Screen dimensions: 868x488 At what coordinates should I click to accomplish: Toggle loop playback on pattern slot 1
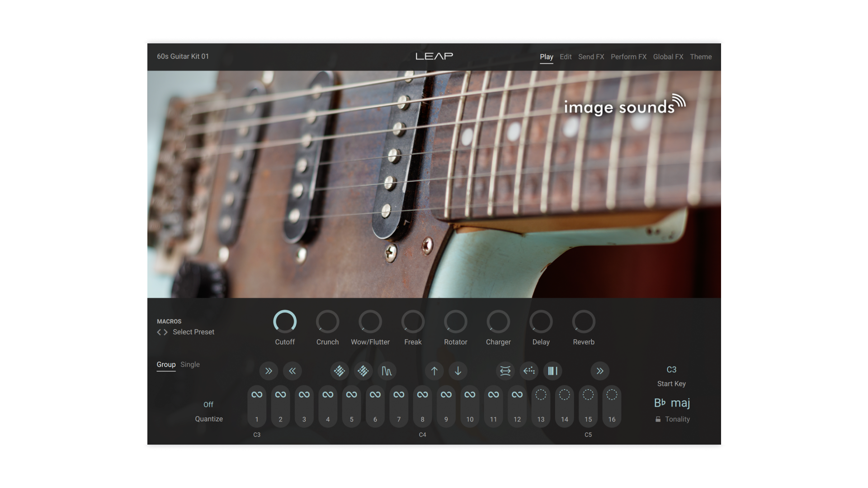point(256,394)
